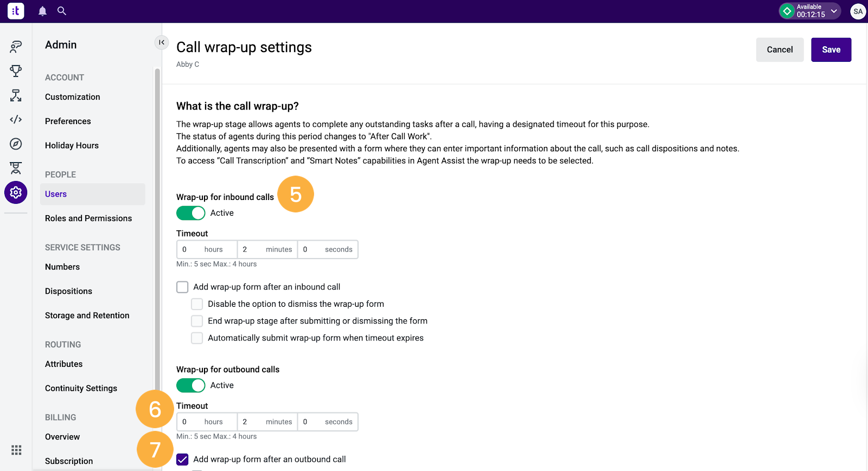Open the trophy icon in sidebar
This screenshot has height=471, width=868.
coord(16,70)
